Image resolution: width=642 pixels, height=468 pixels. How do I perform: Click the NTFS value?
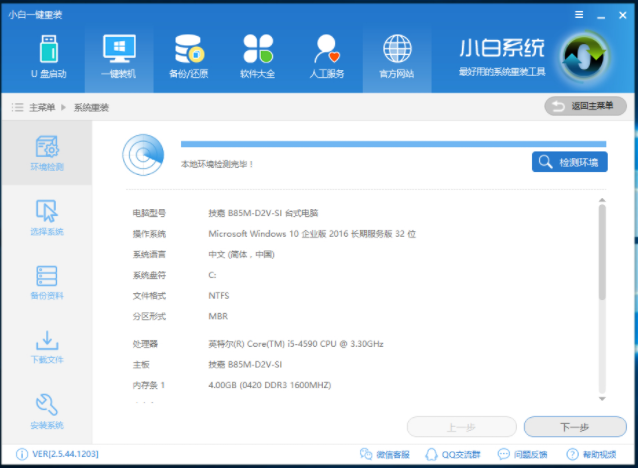coord(219,296)
